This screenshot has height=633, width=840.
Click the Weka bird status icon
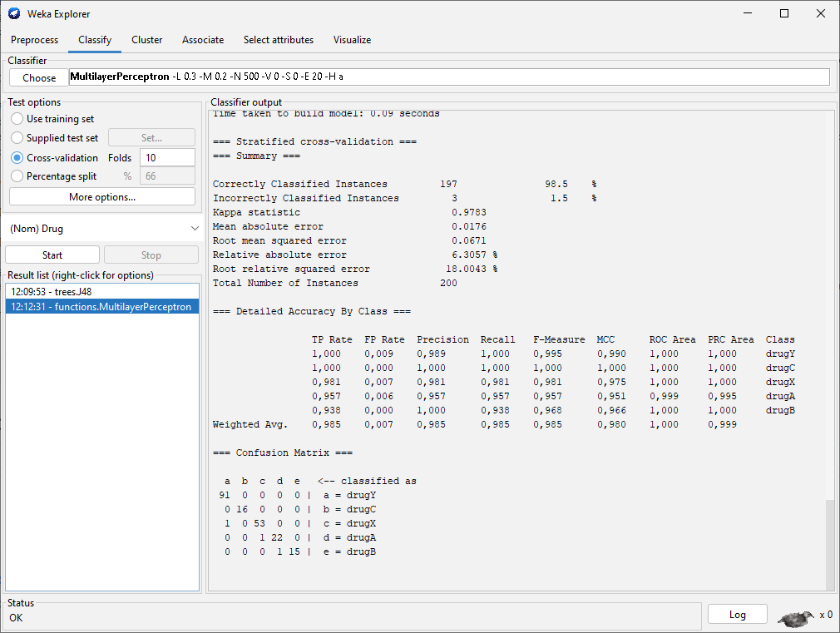tap(795, 618)
